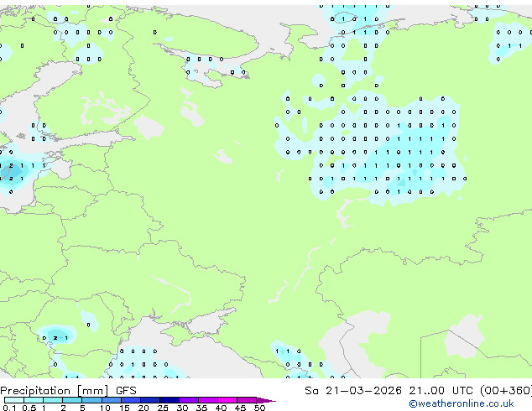Pick the 10–15 mm legend color box
This screenshot has width=532, height=411.
click(x=112, y=400)
